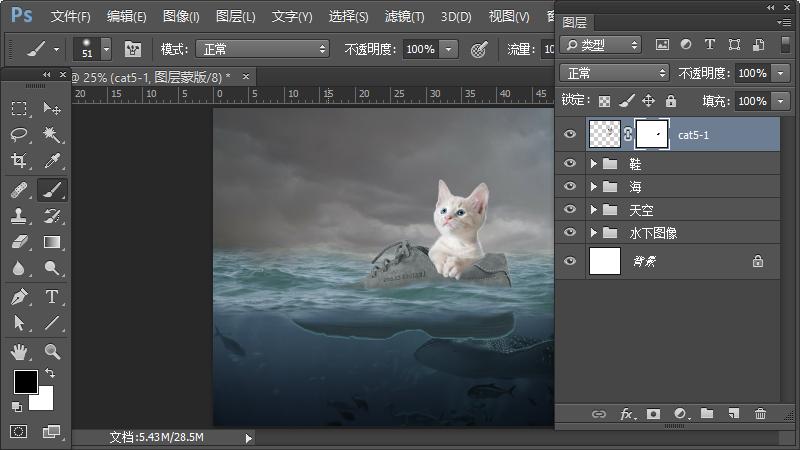Select the Dodge tool
The width and height of the screenshot is (800, 450).
tap(52, 268)
